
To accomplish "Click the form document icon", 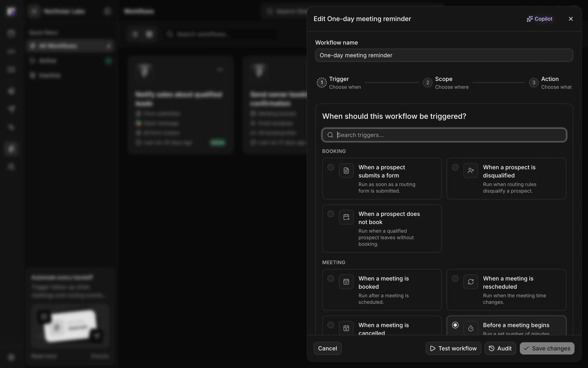I will [x=346, y=171].
